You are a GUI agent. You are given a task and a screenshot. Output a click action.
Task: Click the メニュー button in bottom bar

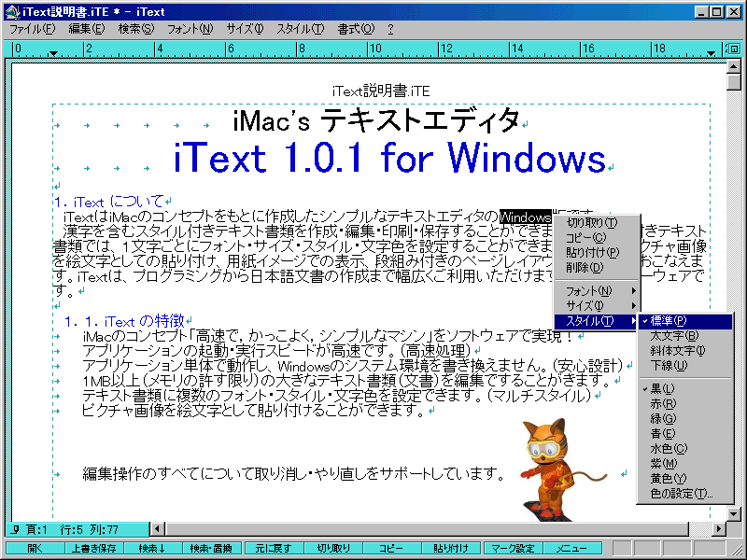click(572, 548)
